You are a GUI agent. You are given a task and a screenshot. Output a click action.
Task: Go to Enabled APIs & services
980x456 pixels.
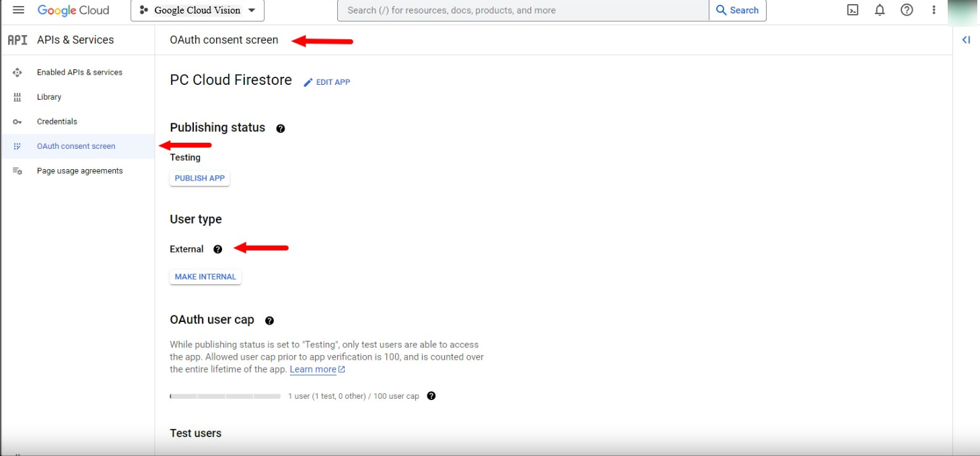pyautogui.click(x=79, y=72)
